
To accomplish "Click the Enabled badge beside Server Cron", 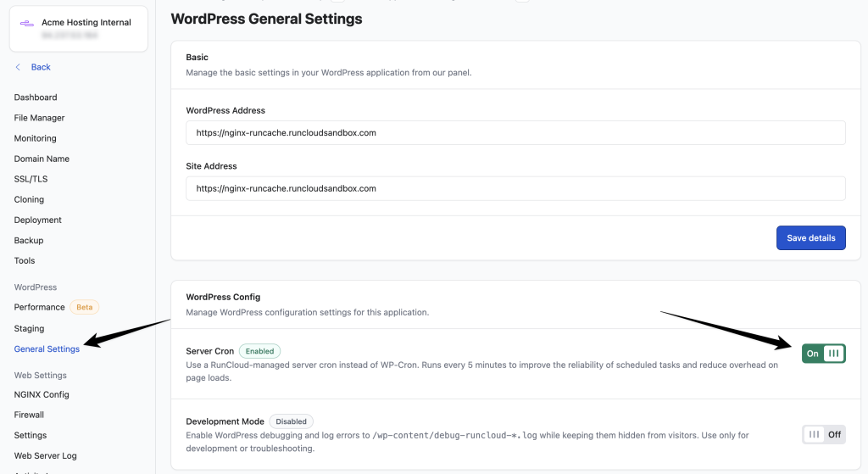I will click(x=259, y=351).
